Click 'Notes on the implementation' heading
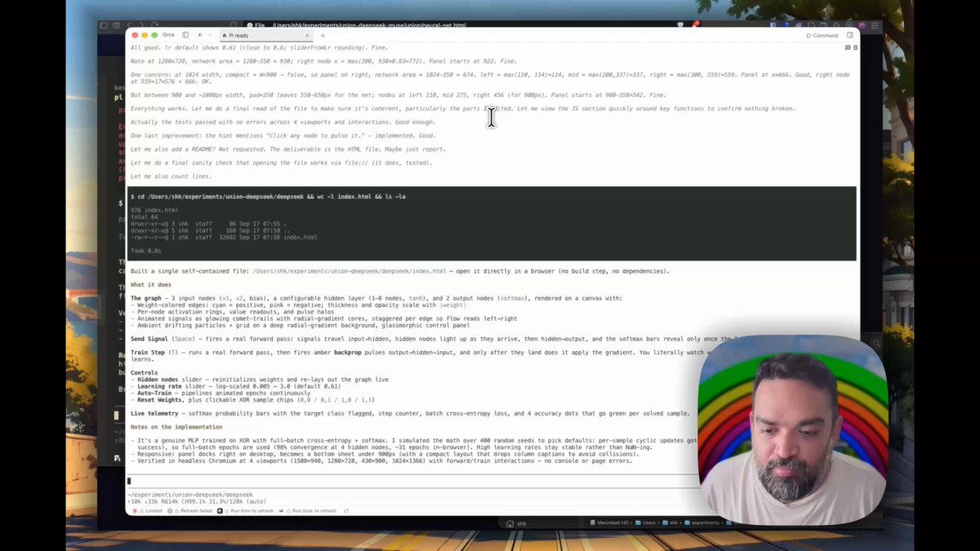This screenshot has width=980, height=551. 176,427
